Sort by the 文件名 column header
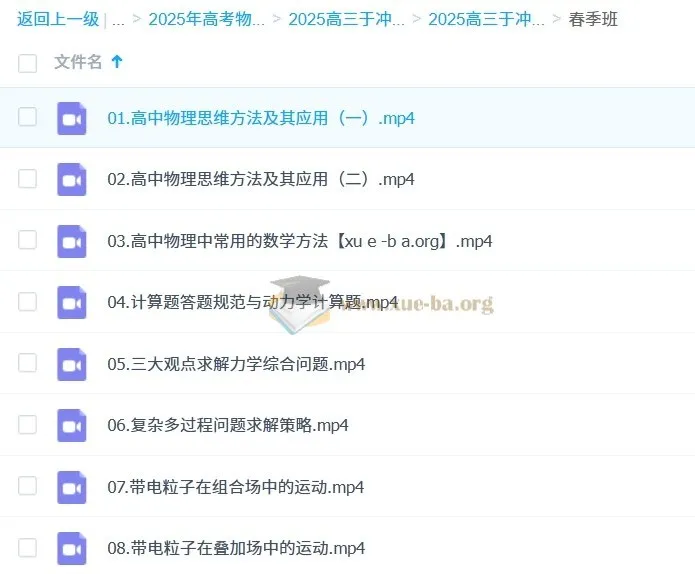This screenshot has height=574, width=695. 78,62
